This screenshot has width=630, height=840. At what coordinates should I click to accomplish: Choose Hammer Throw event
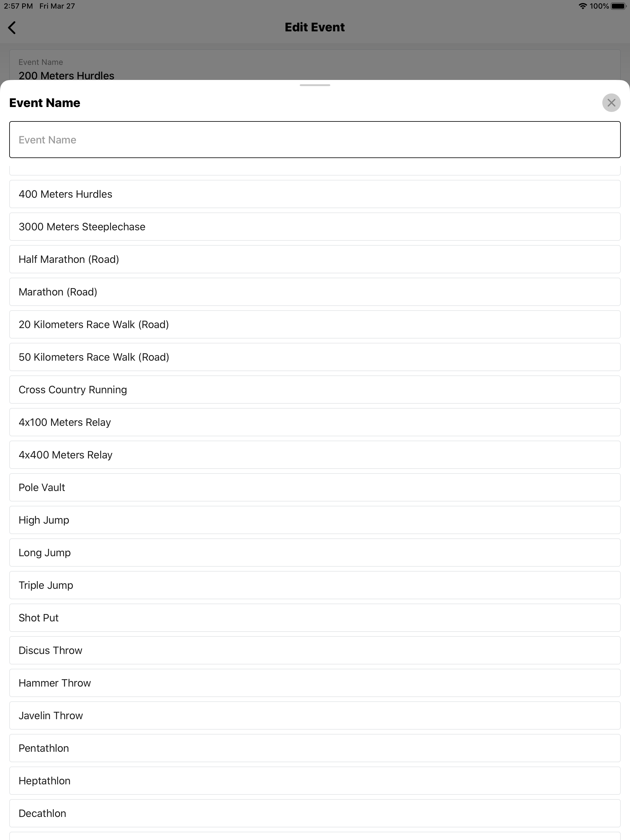point(315,683)
